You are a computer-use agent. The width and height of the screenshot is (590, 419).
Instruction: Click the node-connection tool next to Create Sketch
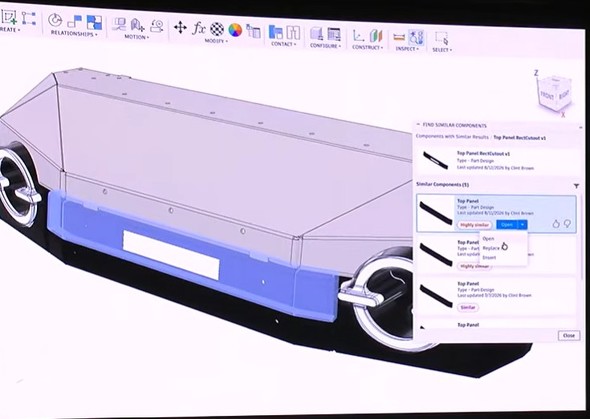coord(29,18)
